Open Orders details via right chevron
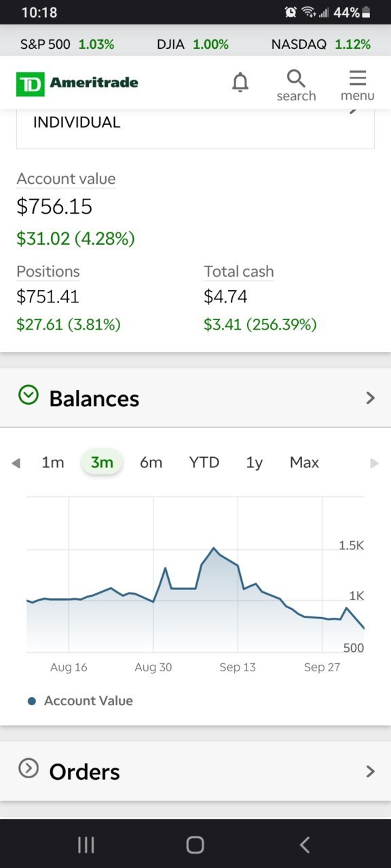This screenshot has width=391, height=868. (x=371, y=771)
